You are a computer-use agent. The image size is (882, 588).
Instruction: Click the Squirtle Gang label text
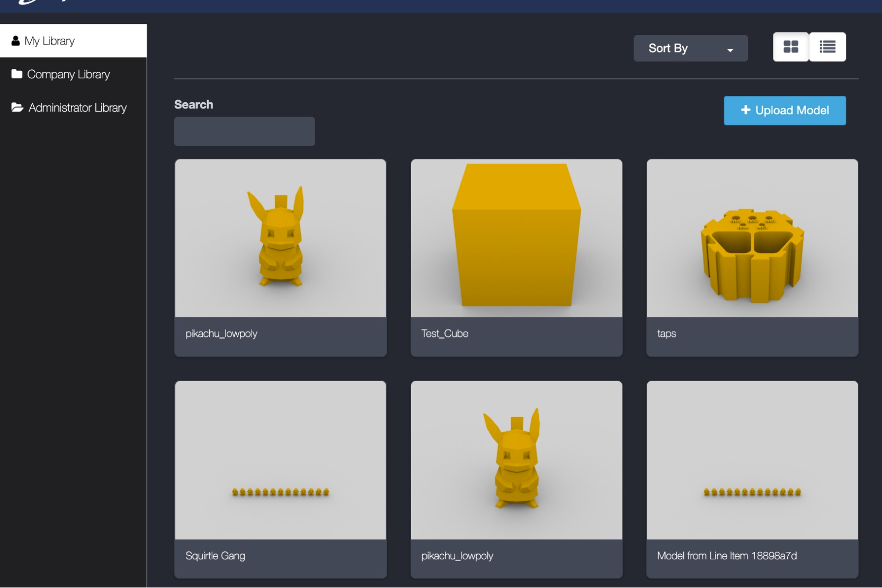click(215, 556)
